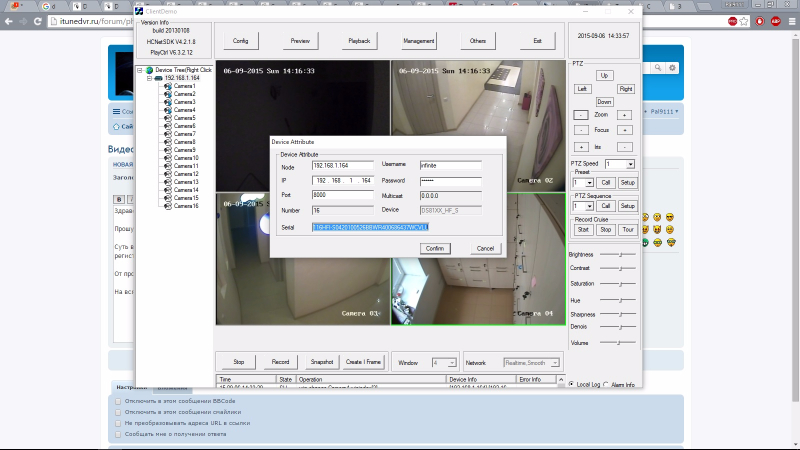Open forum settings gear icon
800x450 pixels.
point(672,68)
